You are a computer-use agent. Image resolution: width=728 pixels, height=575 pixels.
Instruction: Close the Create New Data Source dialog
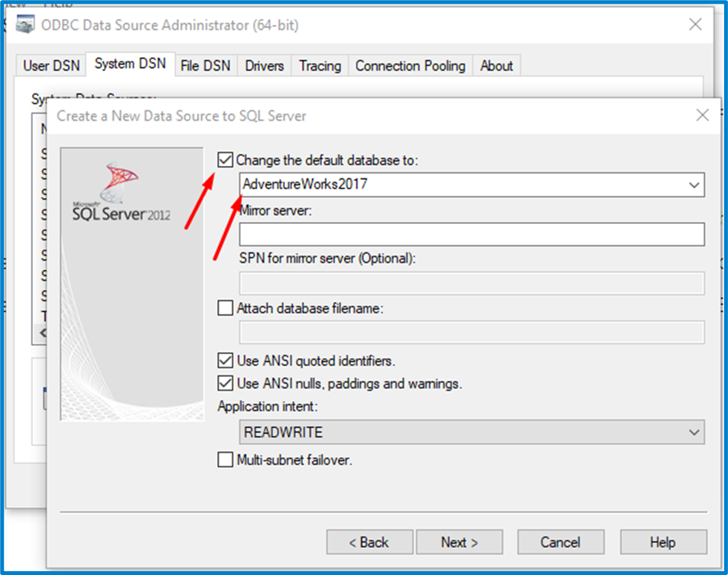[702, 115]
